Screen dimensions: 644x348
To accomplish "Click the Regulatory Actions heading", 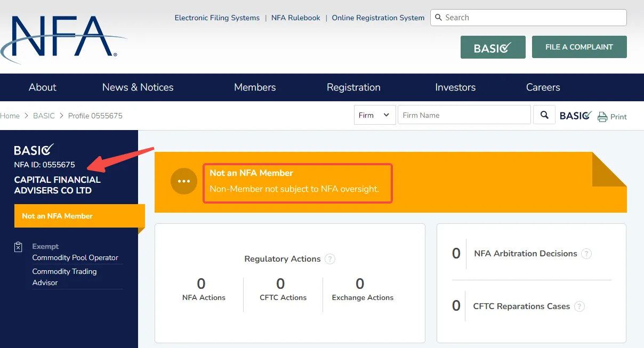I will pyautogui.click(x=283, y=259).
